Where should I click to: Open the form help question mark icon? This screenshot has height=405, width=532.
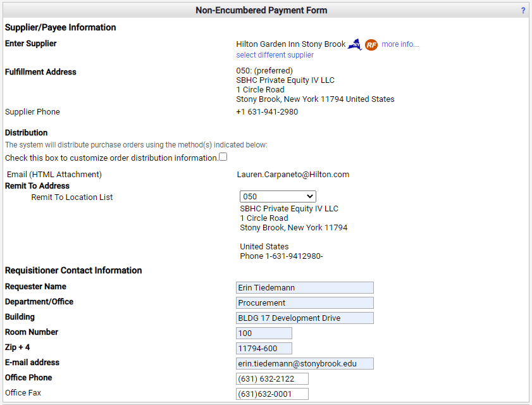tap(523, 11)
